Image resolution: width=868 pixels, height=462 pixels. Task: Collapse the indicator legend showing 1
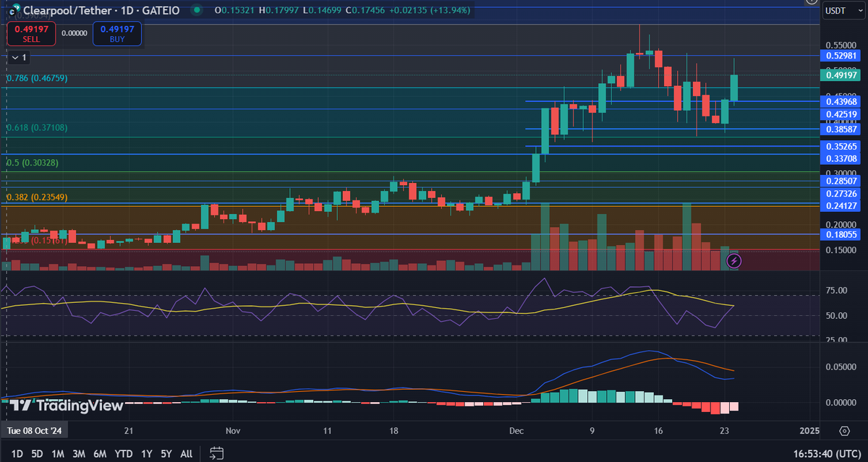point(18,57)
